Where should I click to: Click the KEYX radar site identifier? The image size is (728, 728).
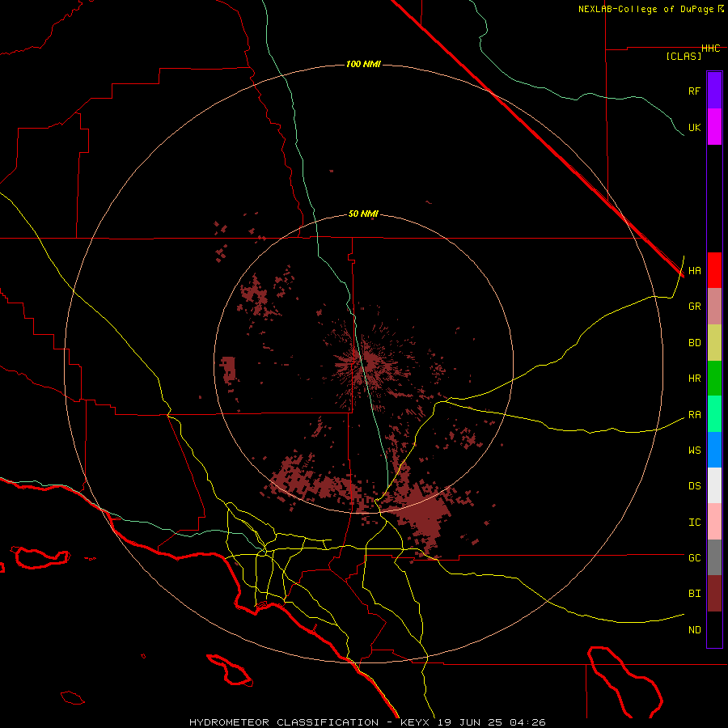click(x=415, y=722)
